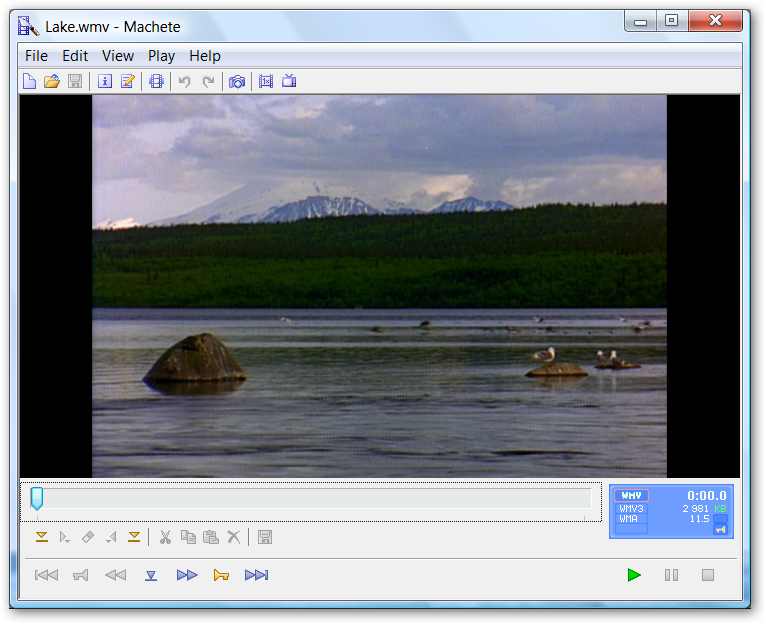Click the Stop button
765x623 pixels.
708,575
